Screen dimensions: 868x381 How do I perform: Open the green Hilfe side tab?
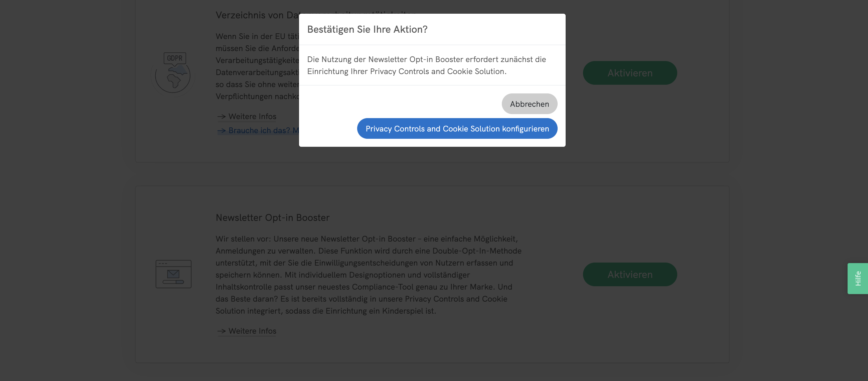[x=857, y=278]
